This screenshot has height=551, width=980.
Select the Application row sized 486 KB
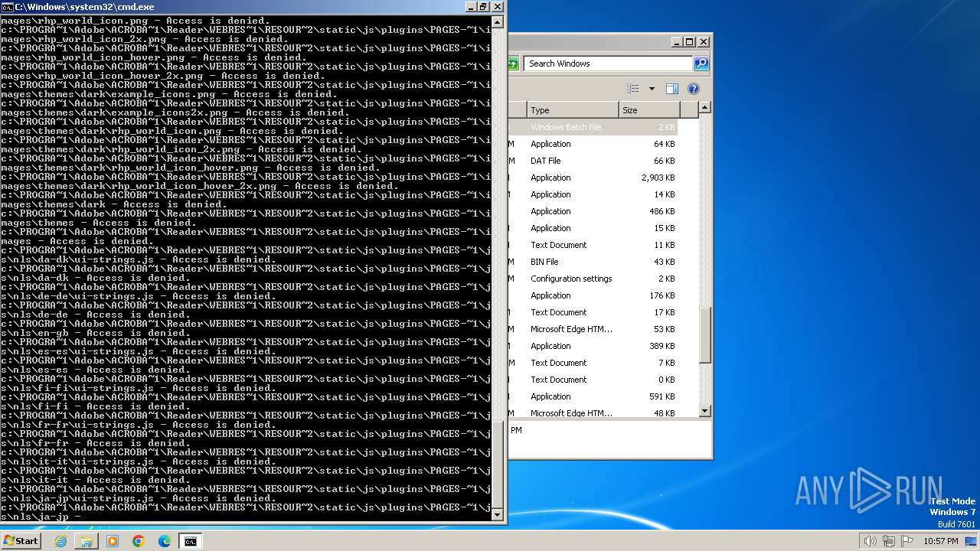[593, 211]
